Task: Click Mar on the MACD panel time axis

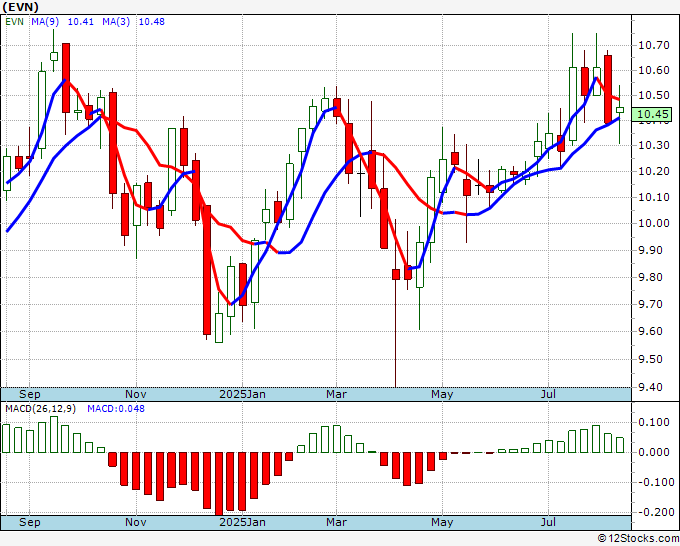Action: (x=337, y=522)
